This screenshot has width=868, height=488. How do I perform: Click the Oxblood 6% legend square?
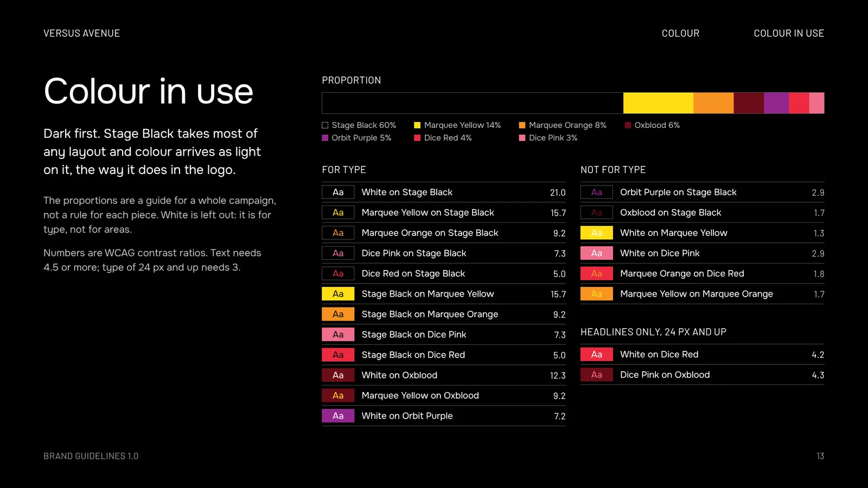coord(628,125)
